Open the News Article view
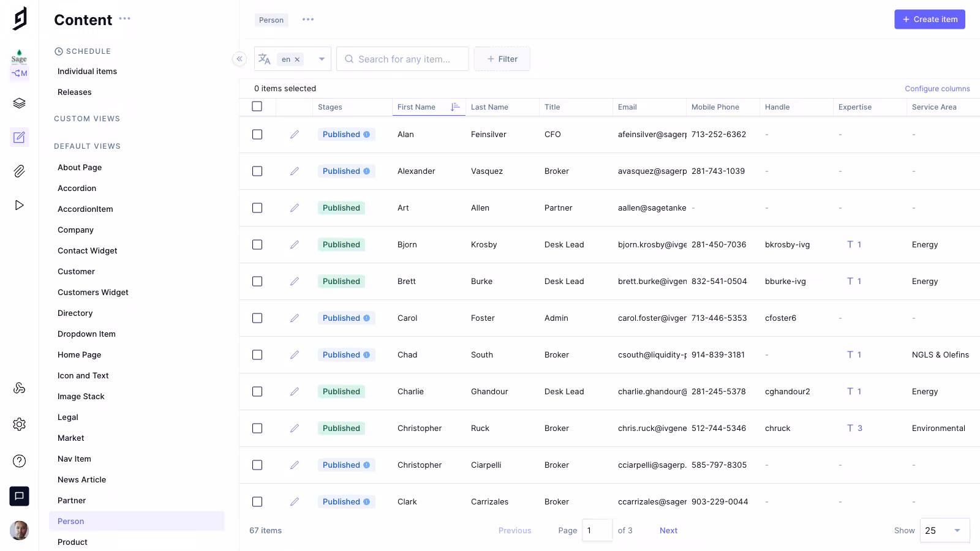 (81, 480)
